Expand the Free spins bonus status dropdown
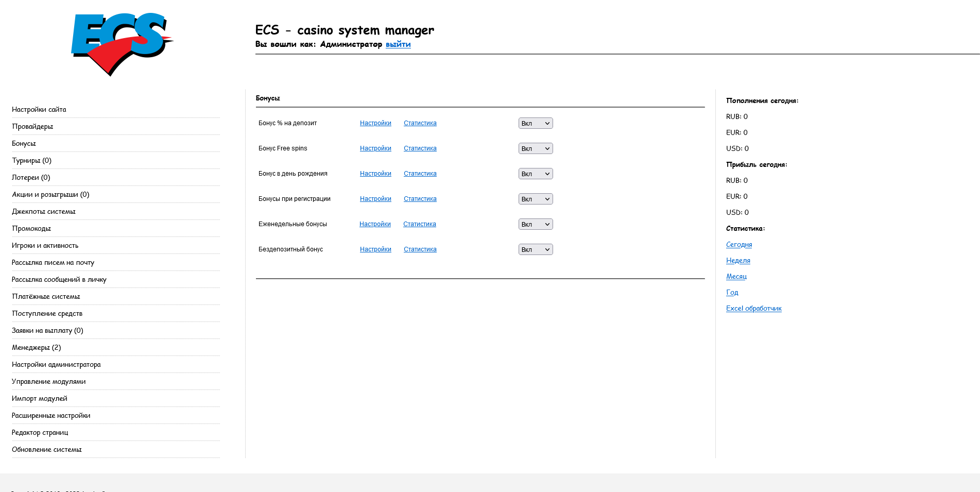Image resolution: width=980 pixels, height=492 pixels. tap(535, 148)
